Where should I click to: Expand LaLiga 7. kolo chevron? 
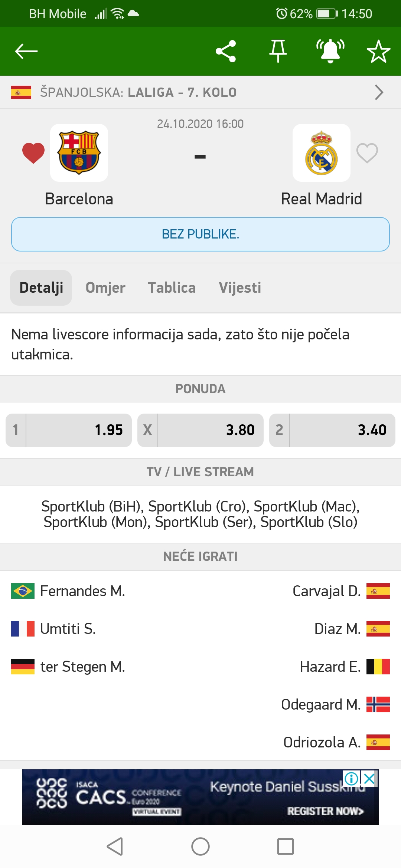[379, 92]
